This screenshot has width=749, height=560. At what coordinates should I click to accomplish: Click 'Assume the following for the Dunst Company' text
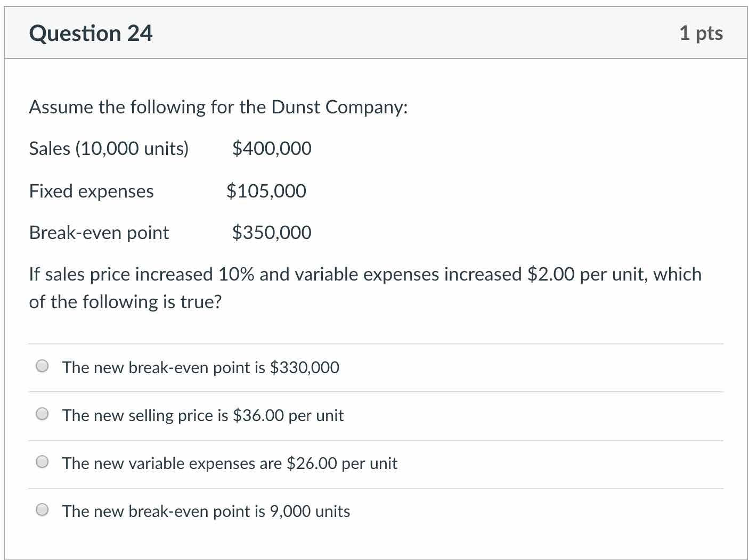coord(218,107)
